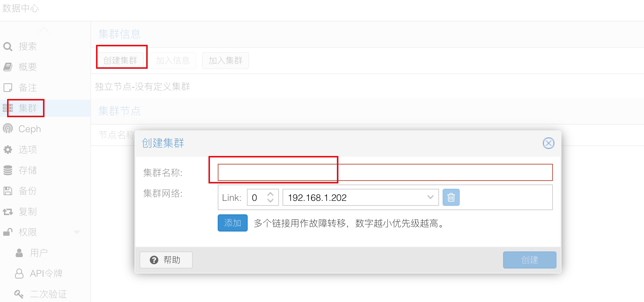The width and height of the screenshot is (644, 302).
Task: Decrease the Link number with down arrow
Action: (270, 201)
